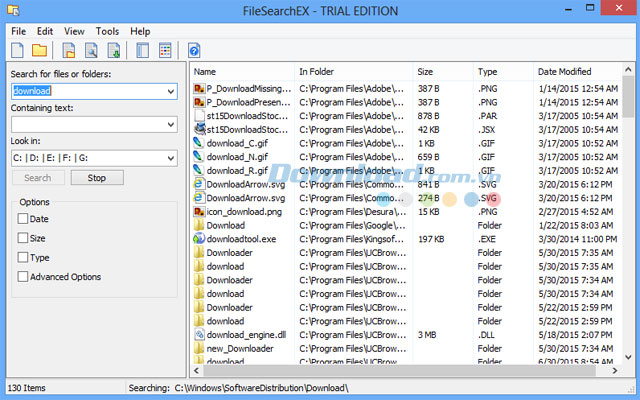Sort results by Size column header
640x400 pixels.
point(443,72)
